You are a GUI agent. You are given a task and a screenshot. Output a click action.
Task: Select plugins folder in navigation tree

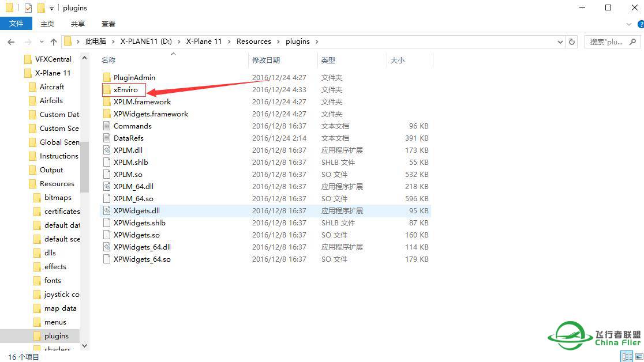(57, 335)
